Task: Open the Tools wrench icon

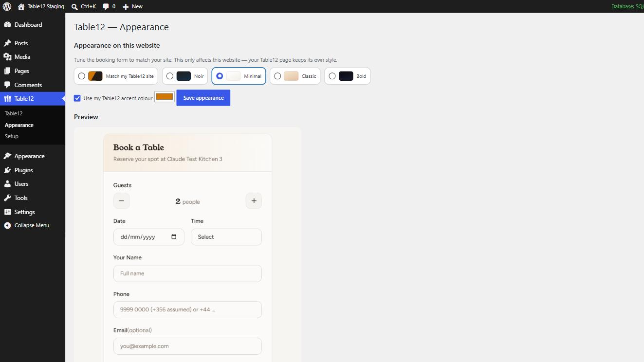Action: pos(7,198)
